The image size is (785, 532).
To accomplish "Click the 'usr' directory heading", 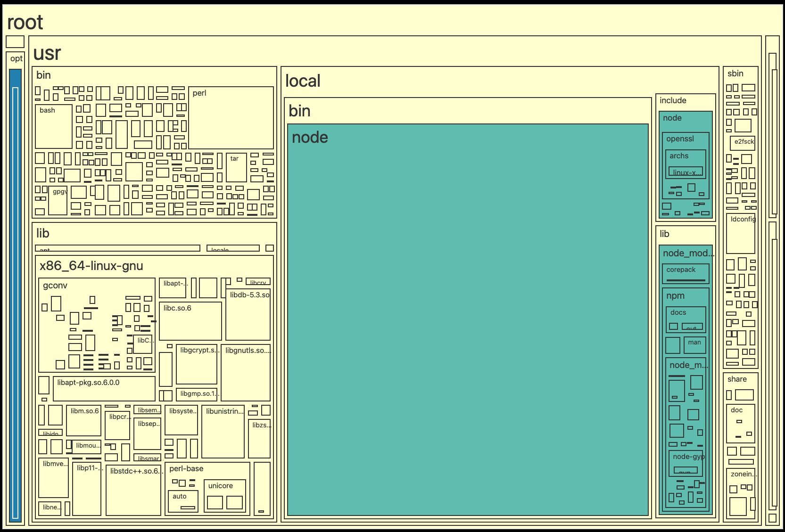I will tap(47, 53).
